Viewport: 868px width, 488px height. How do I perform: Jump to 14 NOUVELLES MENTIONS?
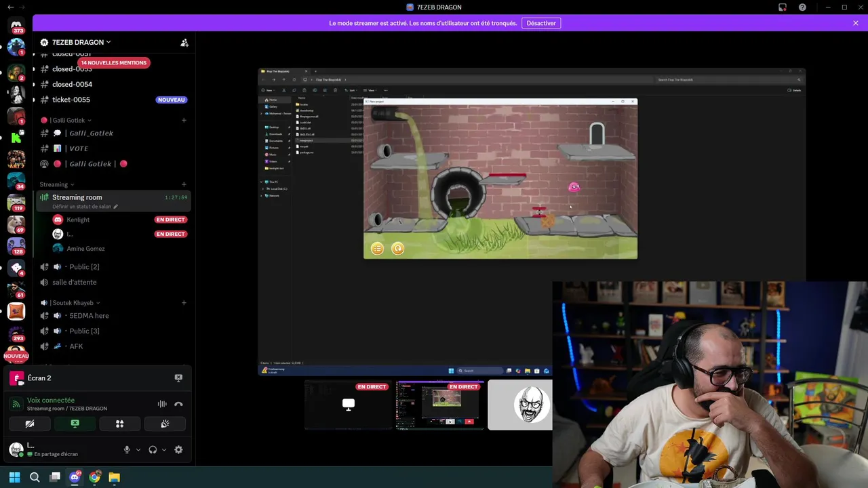113,62
